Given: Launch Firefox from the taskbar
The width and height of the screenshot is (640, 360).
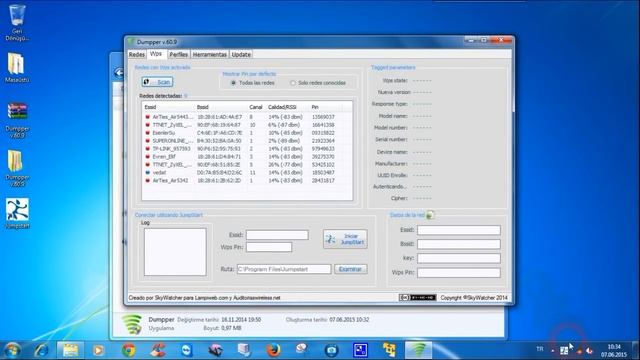Looking at the screenshot, I should pos(273,350).
